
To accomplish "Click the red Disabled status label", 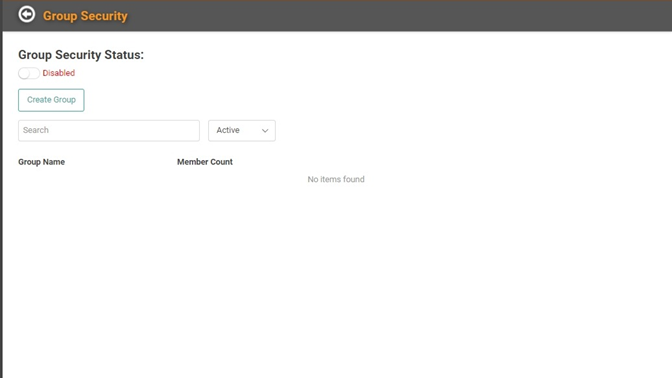I will 59,73.
